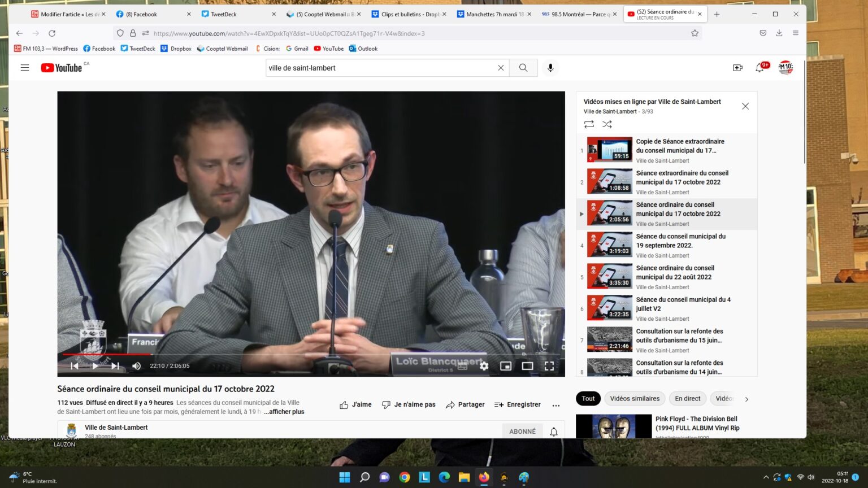
Task: Open Séance du conseil 19 septembre 2022 video
Action: (680, 241)
